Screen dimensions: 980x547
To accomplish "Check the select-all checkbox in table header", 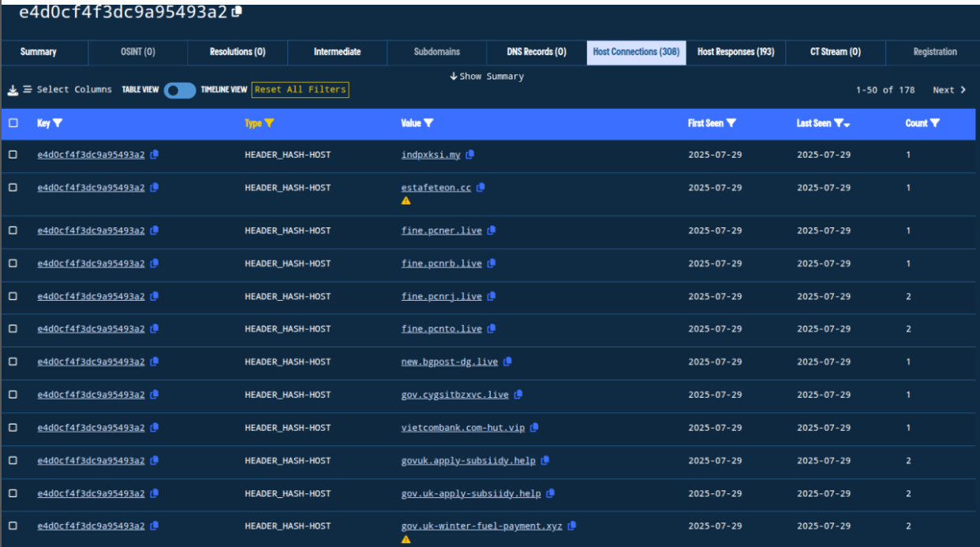I will point(13,123).
